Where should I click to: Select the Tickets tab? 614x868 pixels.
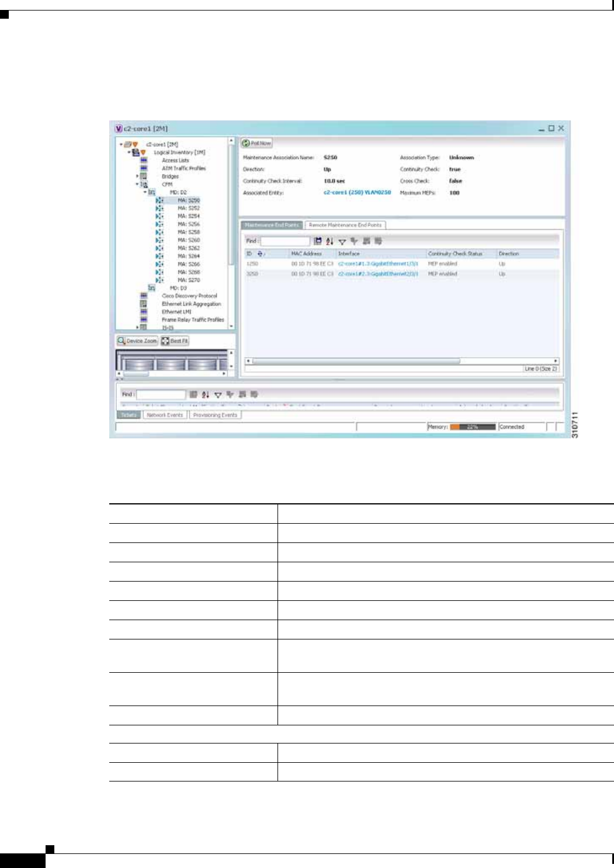(x=129, y=415)
